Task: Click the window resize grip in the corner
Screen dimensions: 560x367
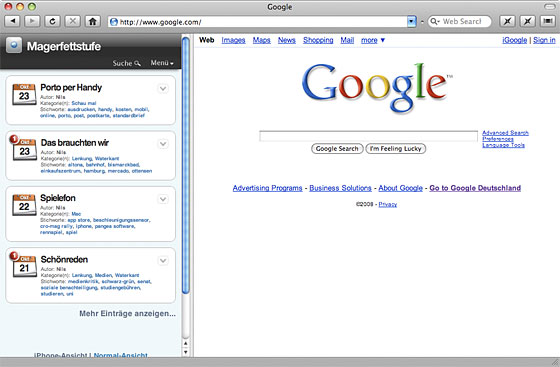Action: (x=555, y=362)
